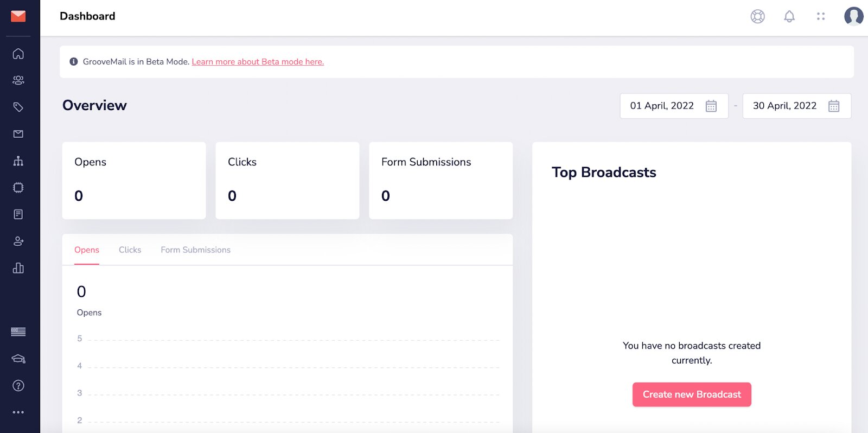Click the notification bell icon
The image size is (868, 433).
coord(789,17)
